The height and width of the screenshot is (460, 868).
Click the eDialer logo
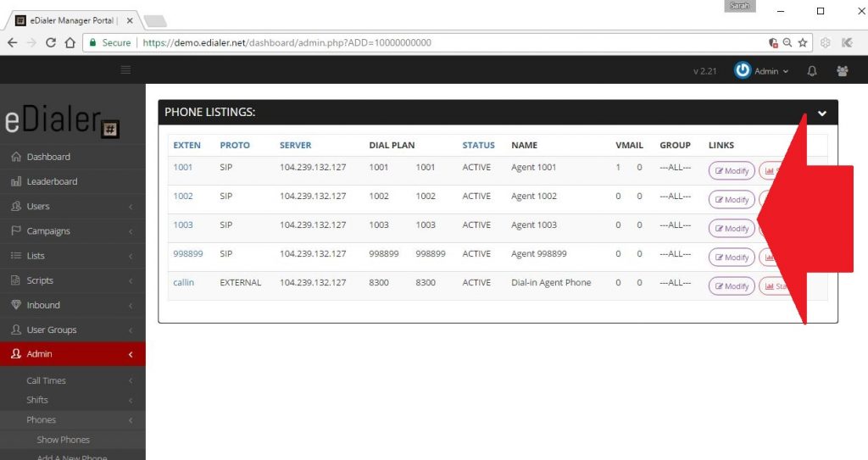coord(62,119)
